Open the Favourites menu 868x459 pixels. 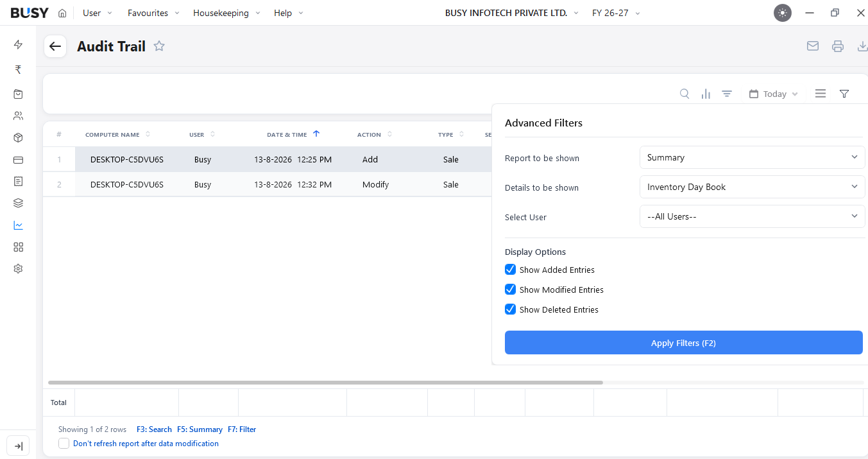153,13
